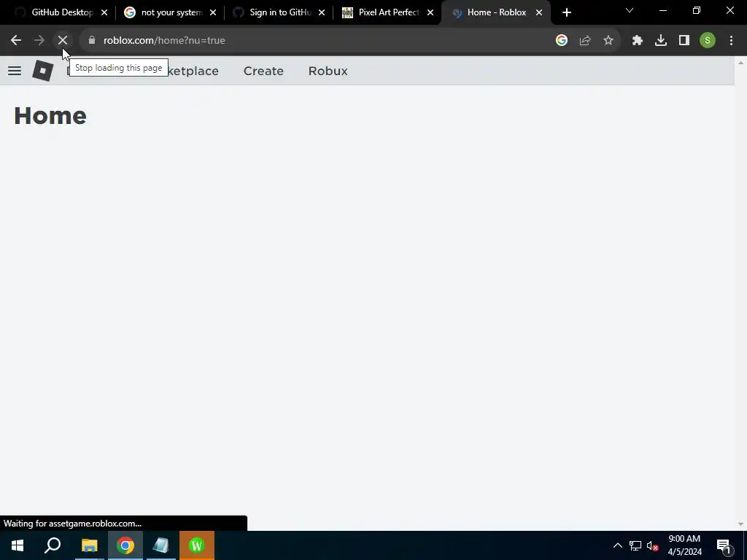This screenshot has width=747, height=560.
Task: Close the 'not your system' tab
Action: tap(213, 13)
